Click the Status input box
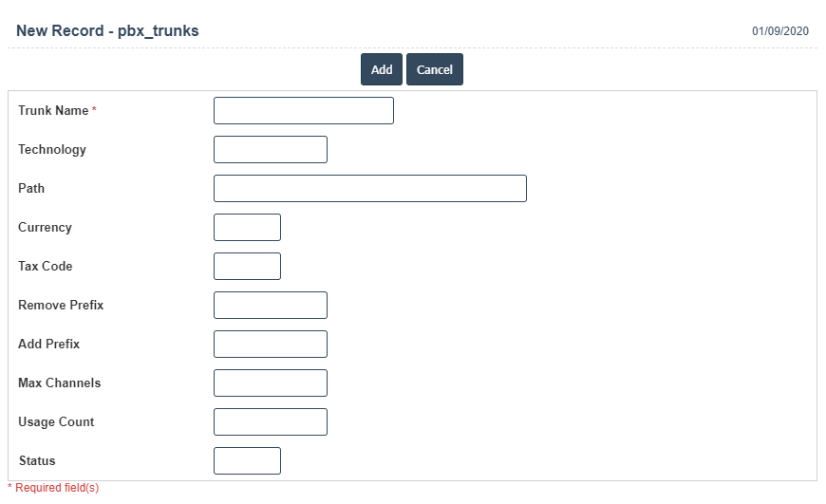The height and width of the screenshot is (504, 826). click(x=247, y=461)
